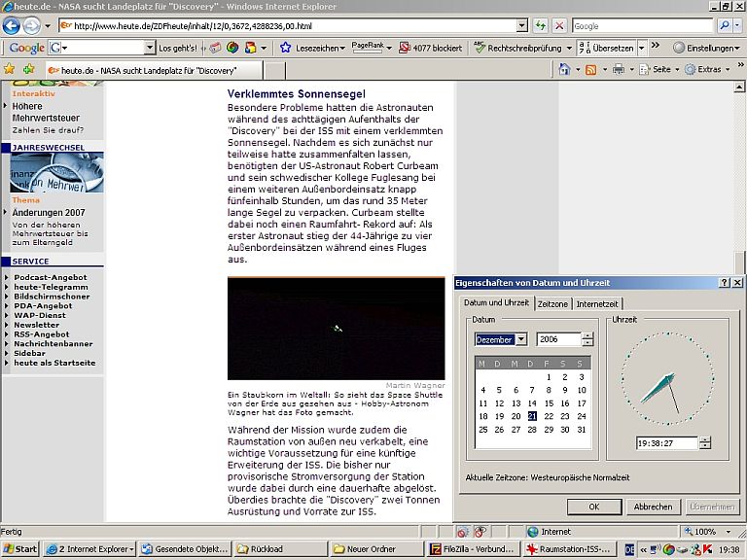
Task: Click the time input field
Action: click(x=665, y=442)
